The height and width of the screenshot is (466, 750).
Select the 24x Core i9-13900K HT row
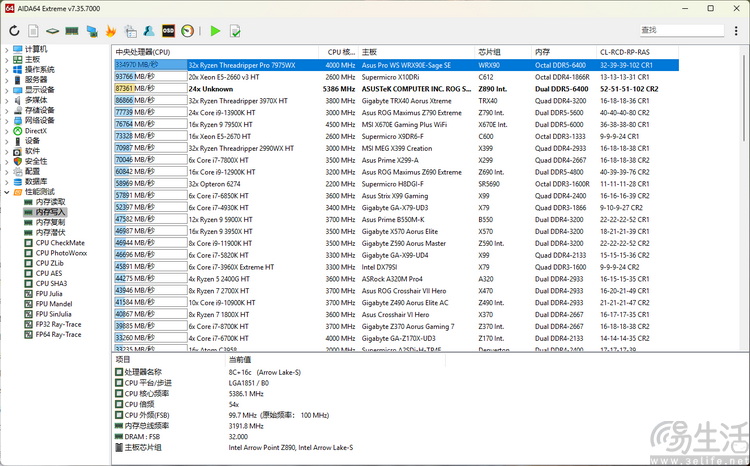pyautogui.click(x=396, y=113)
